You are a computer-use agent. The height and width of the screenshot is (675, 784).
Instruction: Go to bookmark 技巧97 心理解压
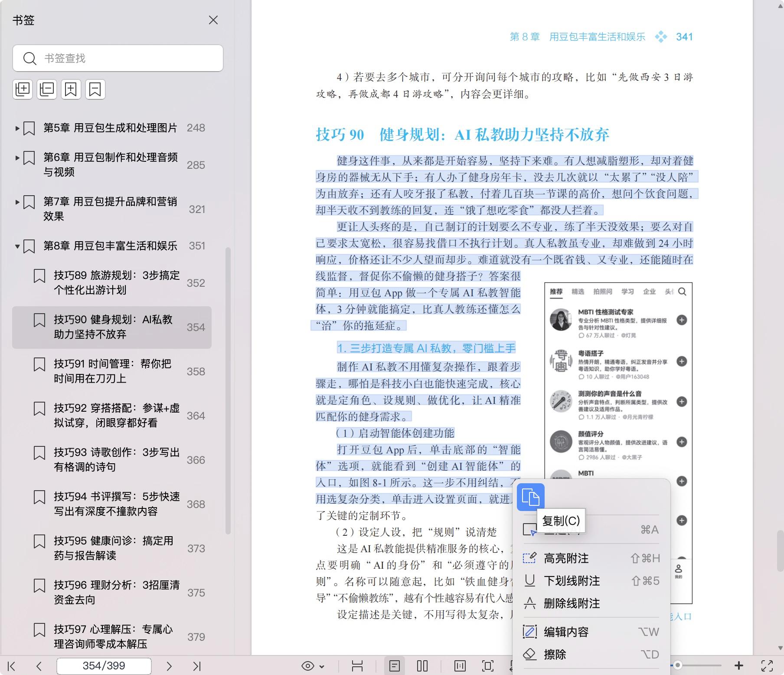113,636
